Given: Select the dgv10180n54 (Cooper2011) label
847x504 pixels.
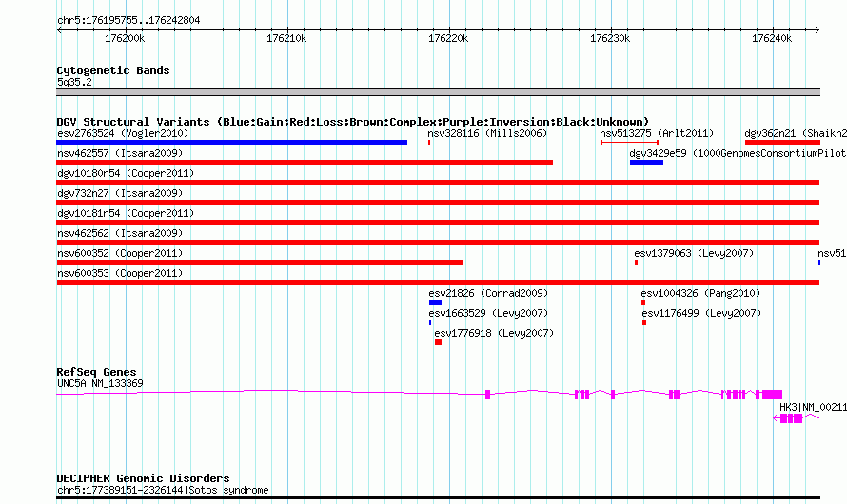Looking at the screenshot, I should 126,173.
